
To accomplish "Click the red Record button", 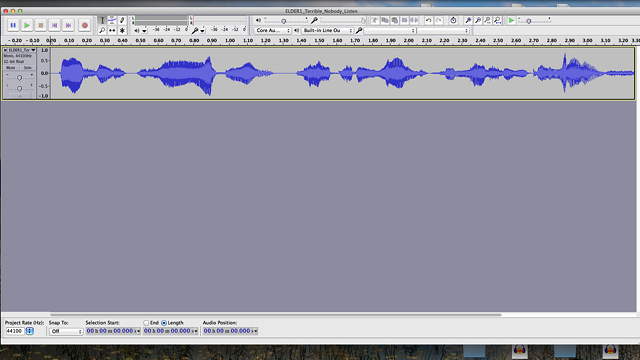I will pyautogui.click(x=84, y=25).
